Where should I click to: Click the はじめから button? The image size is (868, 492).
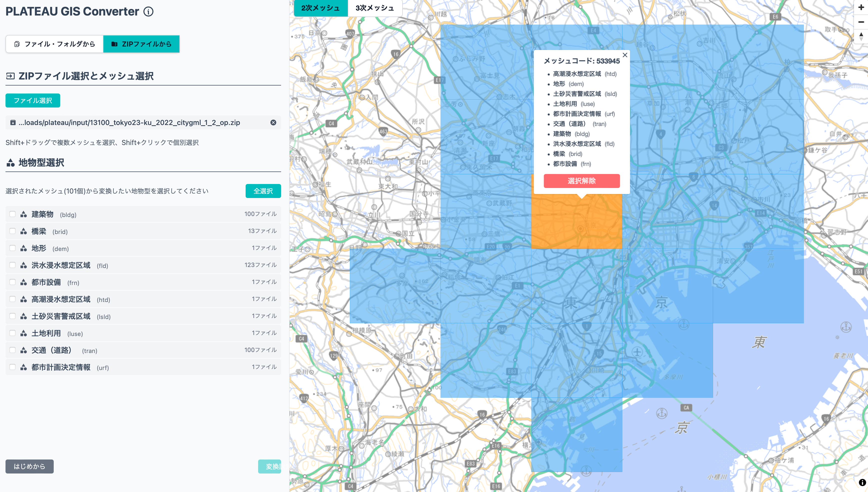point(29,466)
